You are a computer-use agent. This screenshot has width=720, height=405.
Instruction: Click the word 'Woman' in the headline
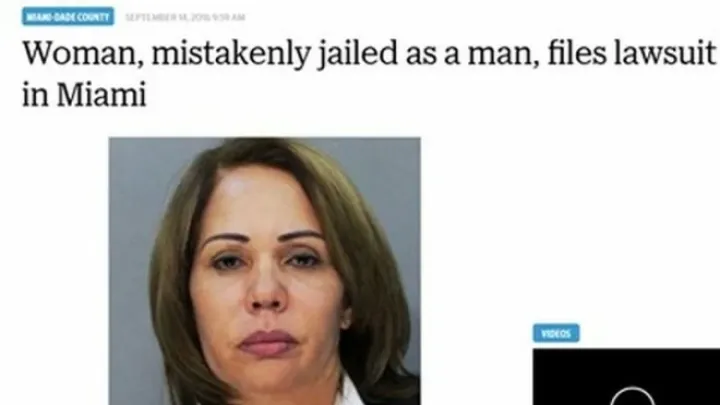pos(84,54)
